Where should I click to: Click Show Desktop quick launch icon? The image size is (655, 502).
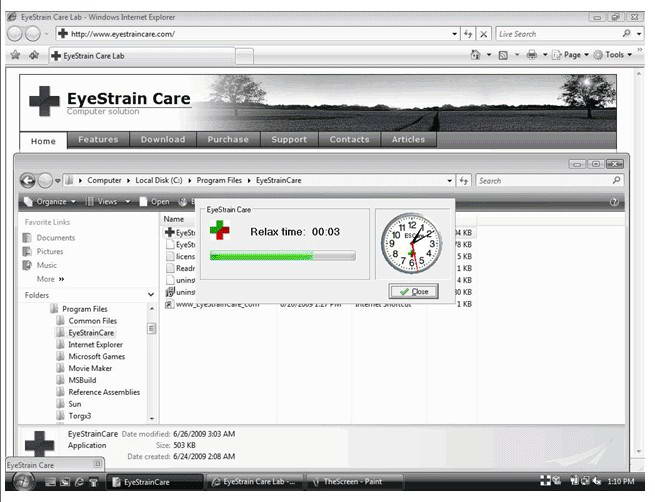50,482
